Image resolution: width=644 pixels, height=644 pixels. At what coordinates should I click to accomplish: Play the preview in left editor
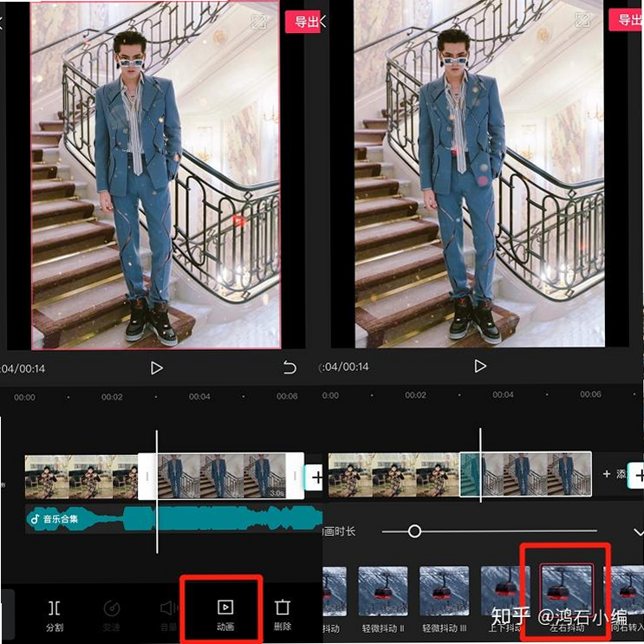click(156, 368)
